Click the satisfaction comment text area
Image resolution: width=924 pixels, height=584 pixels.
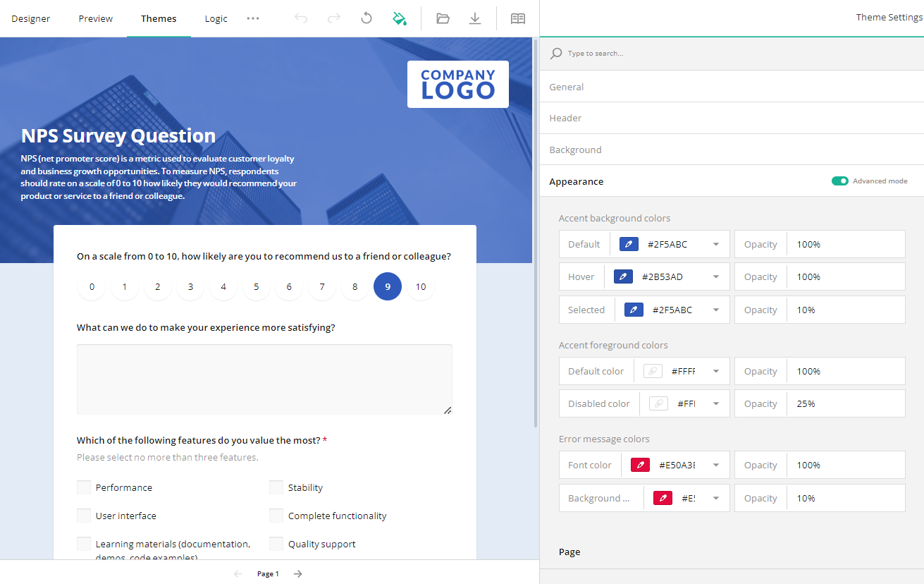(x=264, y=379)
